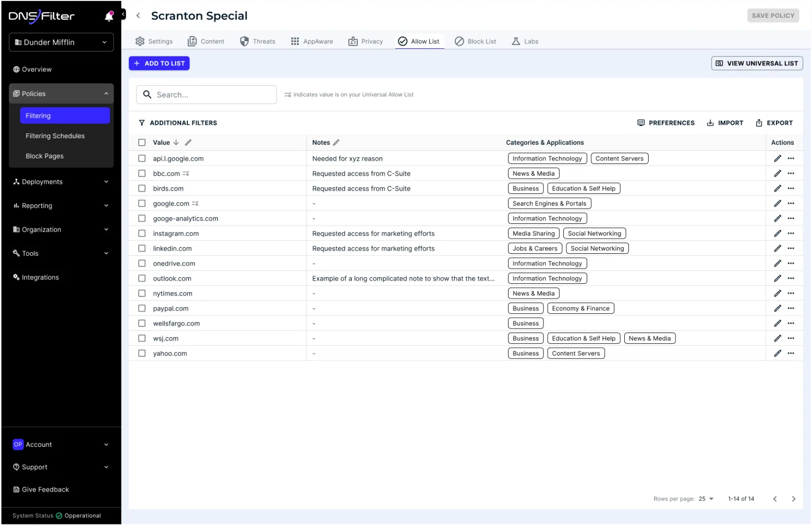812x526 pixels.
Task: Edit the outlook.com entry with the pencil
Action: (x=777, y=278)
